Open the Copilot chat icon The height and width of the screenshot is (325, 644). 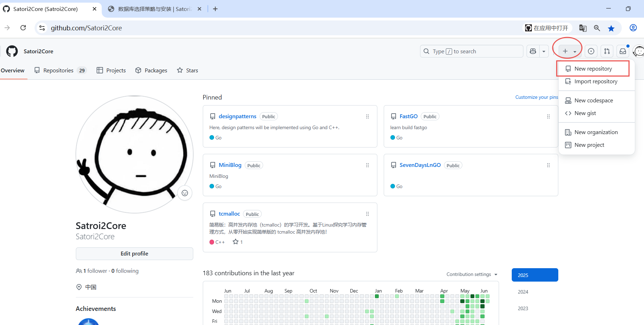533,51
